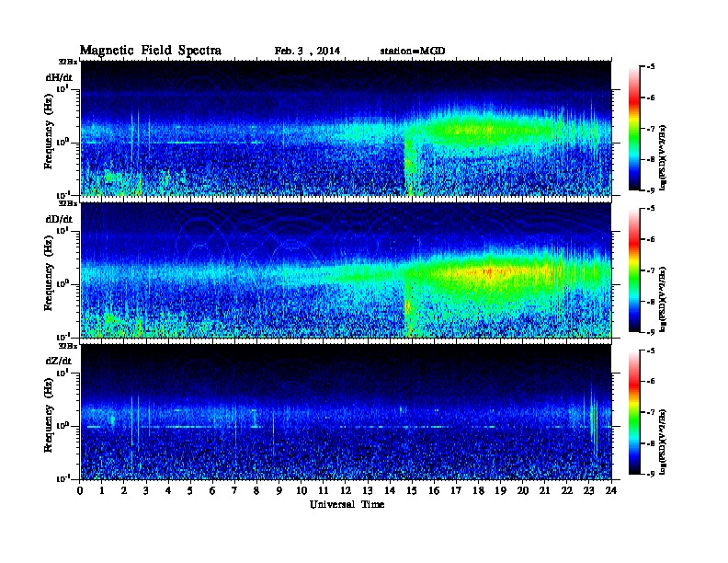This screenshot has height=563, width=728.
Task: Click the "7" hour tick label
Action: [x=235, y=491]
